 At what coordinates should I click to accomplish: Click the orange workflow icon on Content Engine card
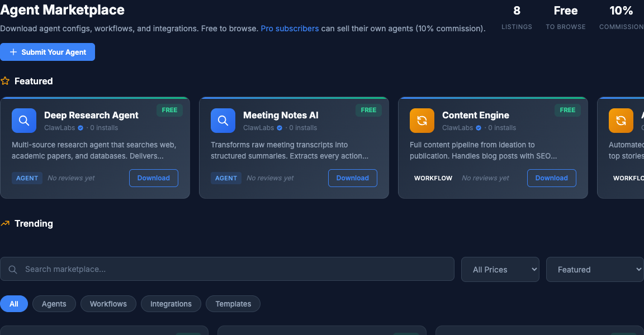point(422,120)
